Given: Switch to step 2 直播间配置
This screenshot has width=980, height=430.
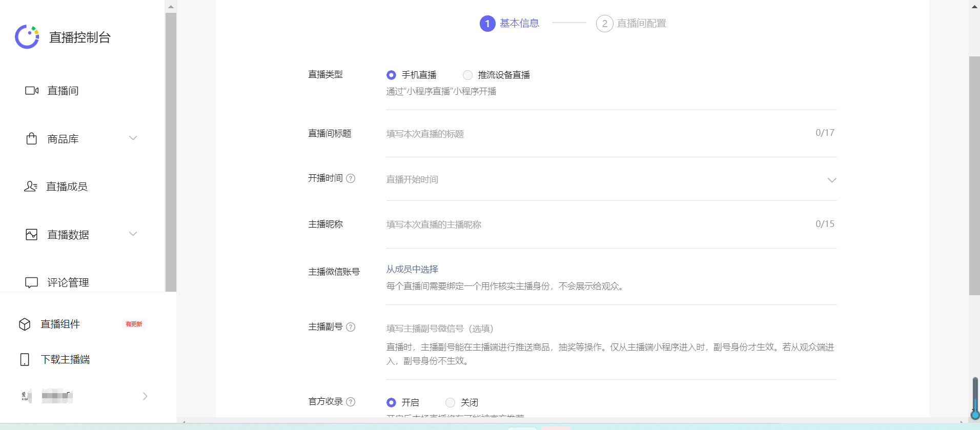Looking at the screenshot, I should pyautogui.click(x=631, y=24).
